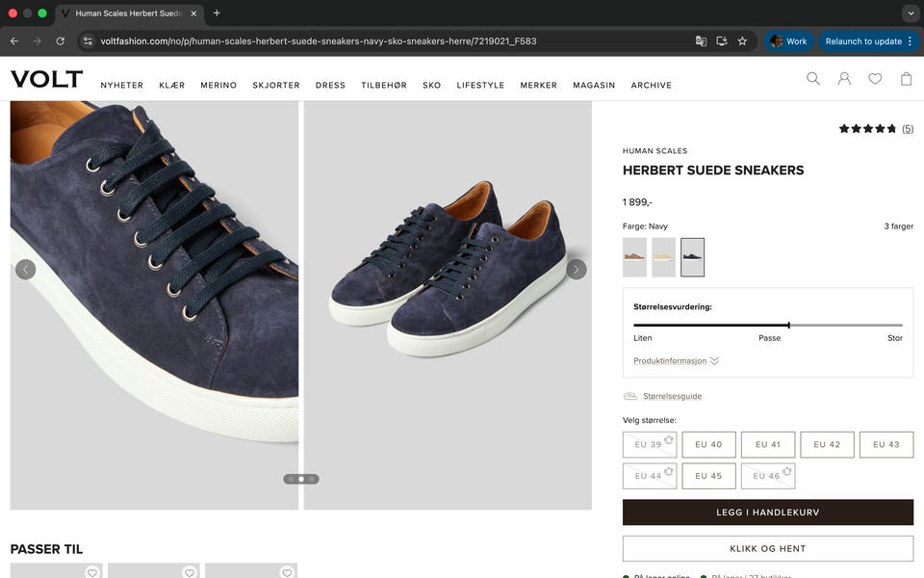This screenshot has height=578, width=924.
Task: Open the SKJORTER menu
Action: click(x=276, y=85)
